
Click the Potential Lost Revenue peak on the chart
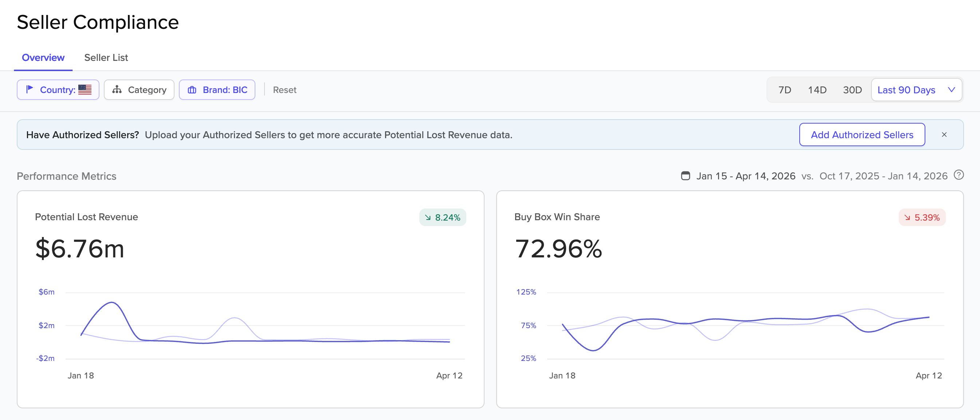[112, 303]
